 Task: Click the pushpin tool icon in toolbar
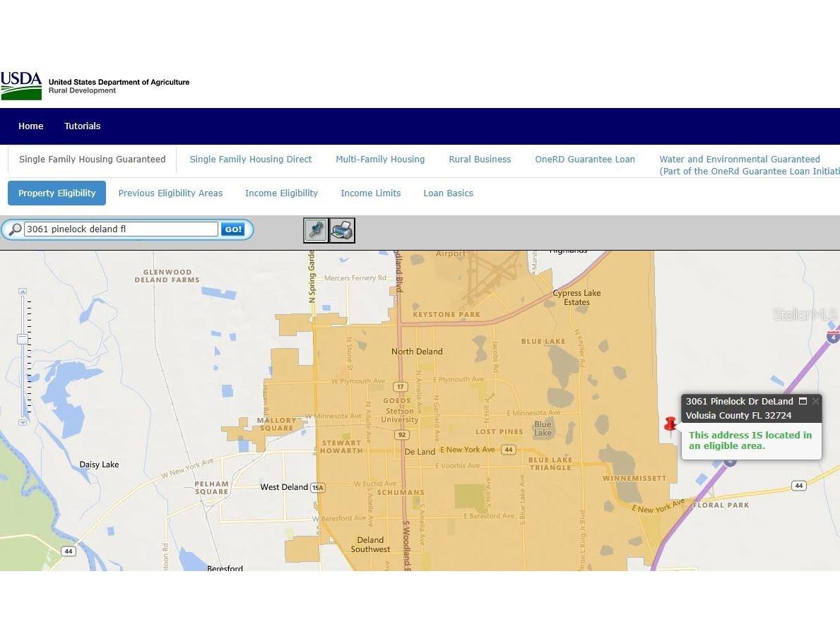(316, 230)
